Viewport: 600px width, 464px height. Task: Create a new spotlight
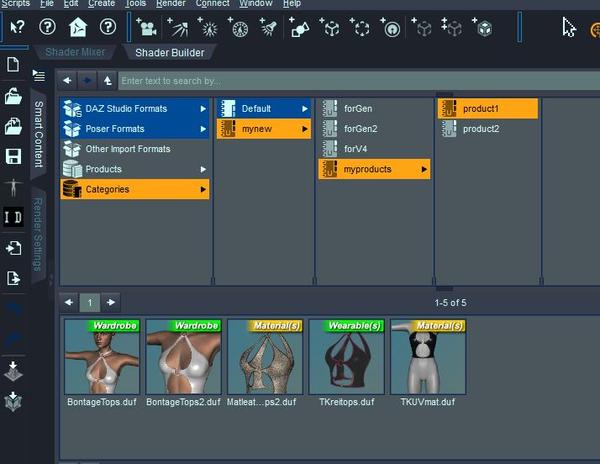tap(268, 27)
